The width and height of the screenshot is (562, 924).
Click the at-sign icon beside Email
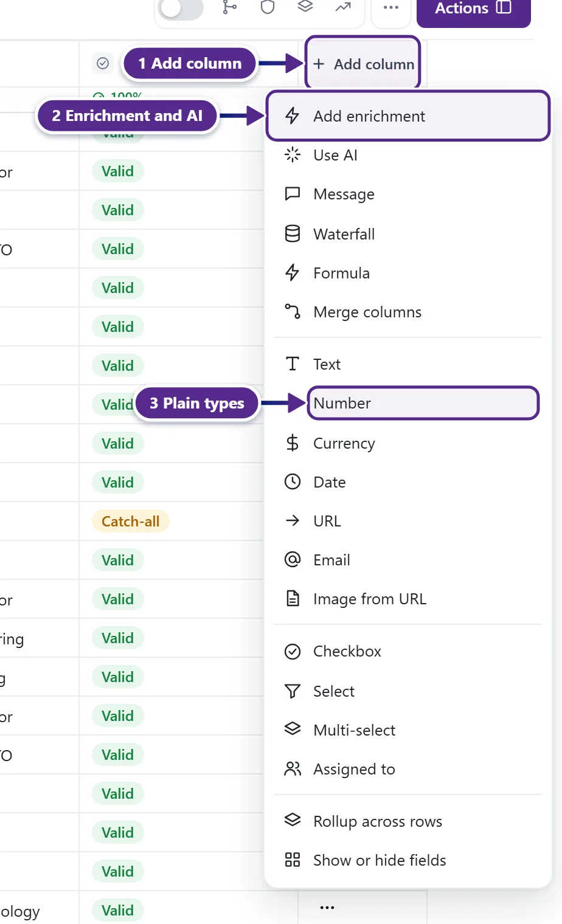(x=293, y=559)
